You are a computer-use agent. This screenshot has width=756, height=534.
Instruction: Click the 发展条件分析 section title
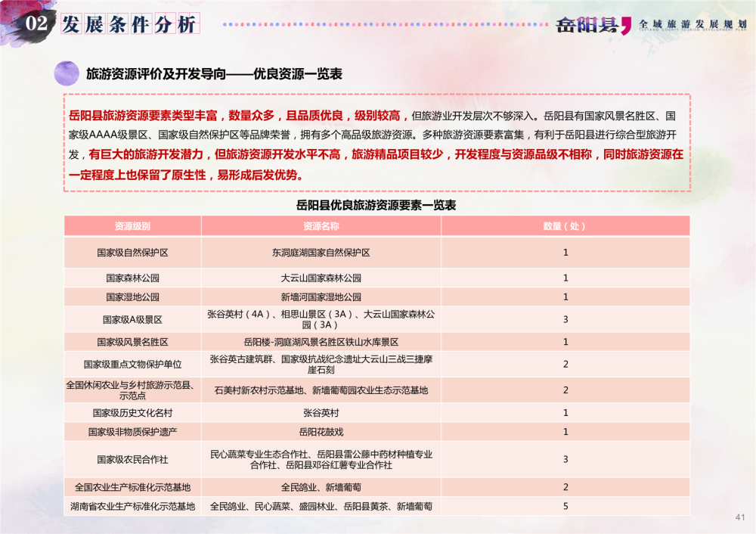coord(129,24)
